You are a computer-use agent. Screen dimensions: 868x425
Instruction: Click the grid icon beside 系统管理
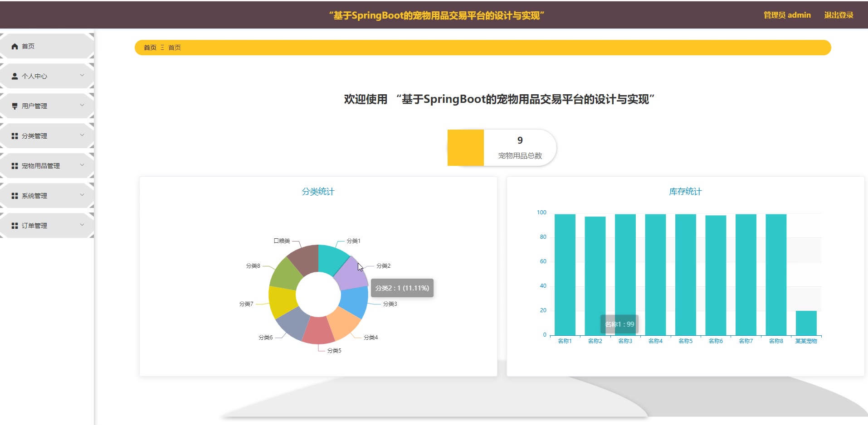(15, 196)
